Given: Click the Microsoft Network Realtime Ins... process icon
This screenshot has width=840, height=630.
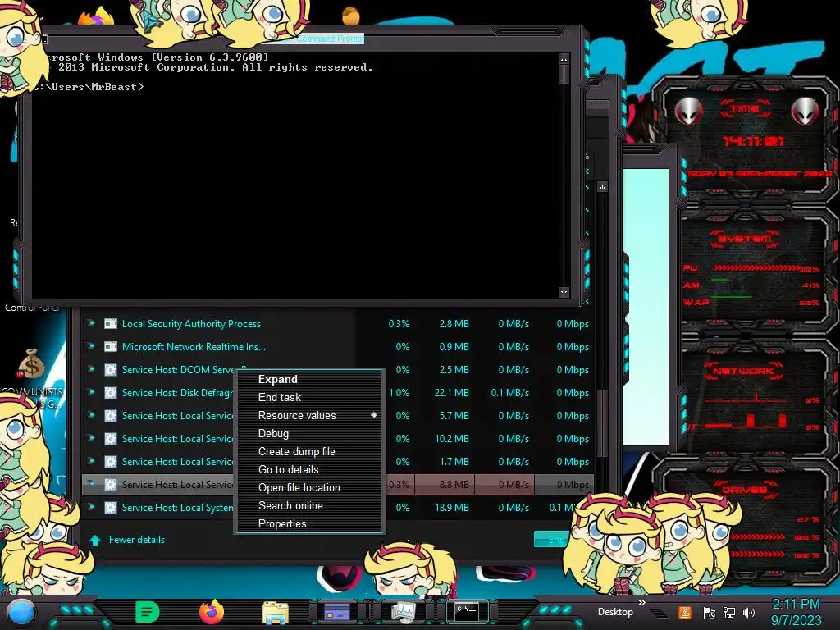Looking at the screenshot, I should click(111, 347).
